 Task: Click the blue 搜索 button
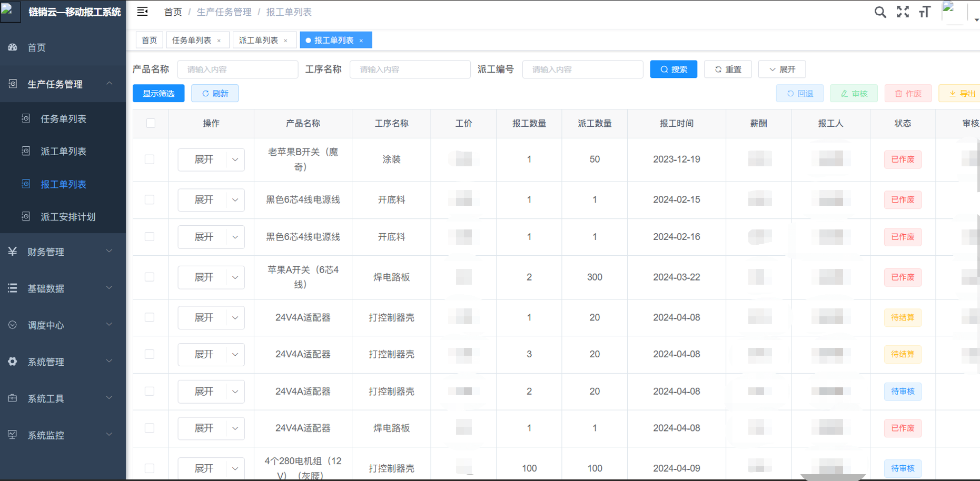point(674,69)
